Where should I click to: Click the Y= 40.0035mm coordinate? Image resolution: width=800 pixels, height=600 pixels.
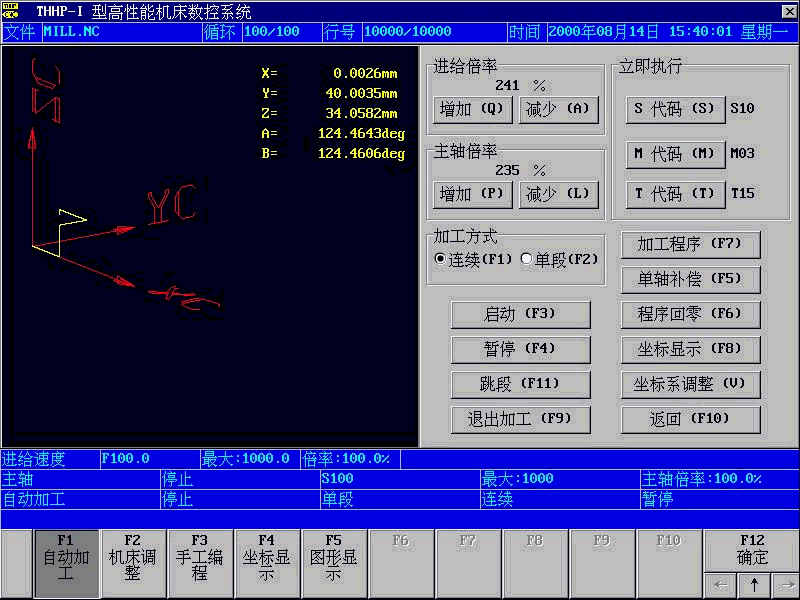point(330,93)
